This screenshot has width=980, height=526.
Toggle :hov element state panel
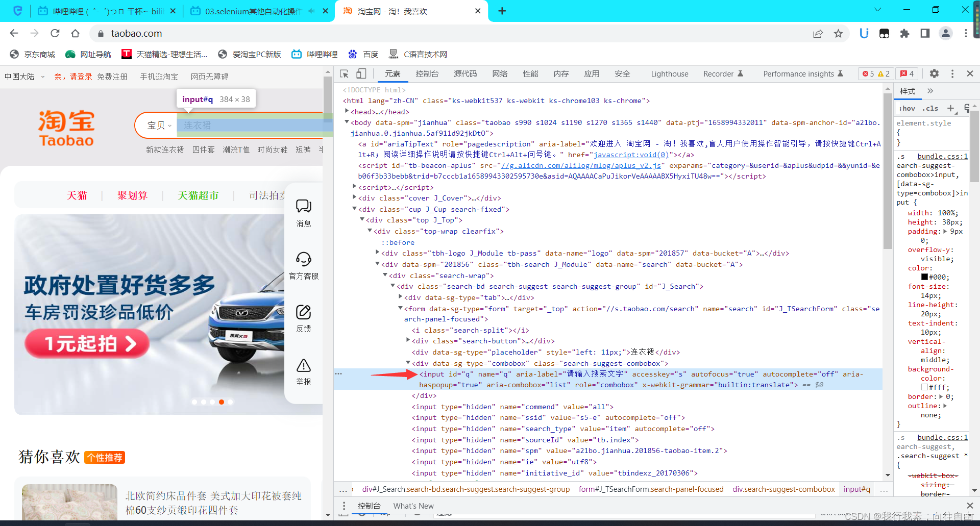pyautogui.click(x=907, y=108)
